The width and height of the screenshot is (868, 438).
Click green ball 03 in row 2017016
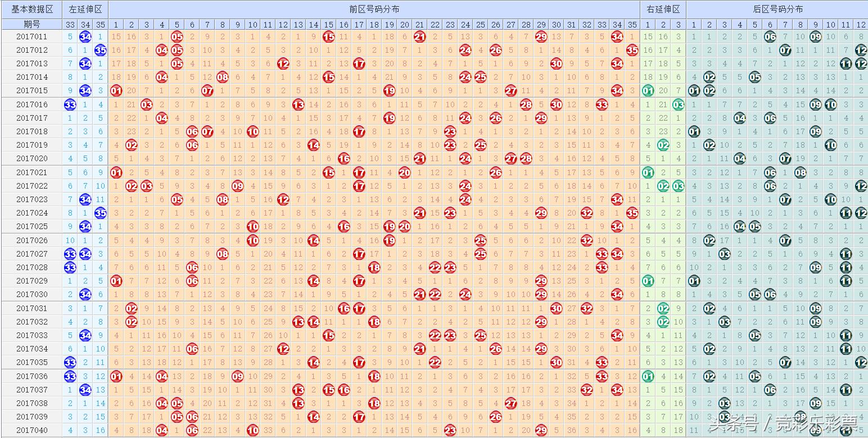pyautogui.click(x=678, y=104)
